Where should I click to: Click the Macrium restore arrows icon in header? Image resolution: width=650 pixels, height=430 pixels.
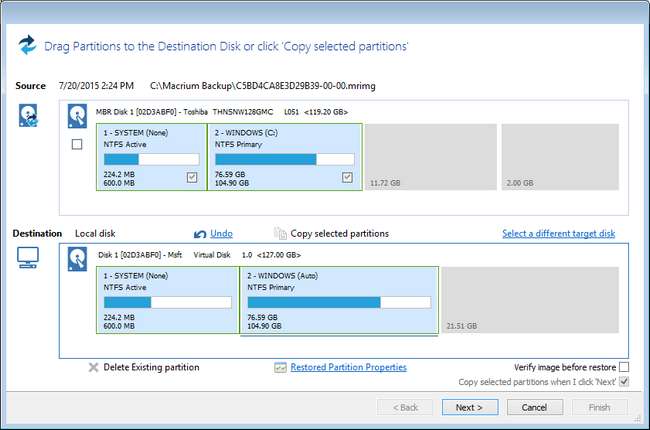pyautogui.click(x=28, y=45)
